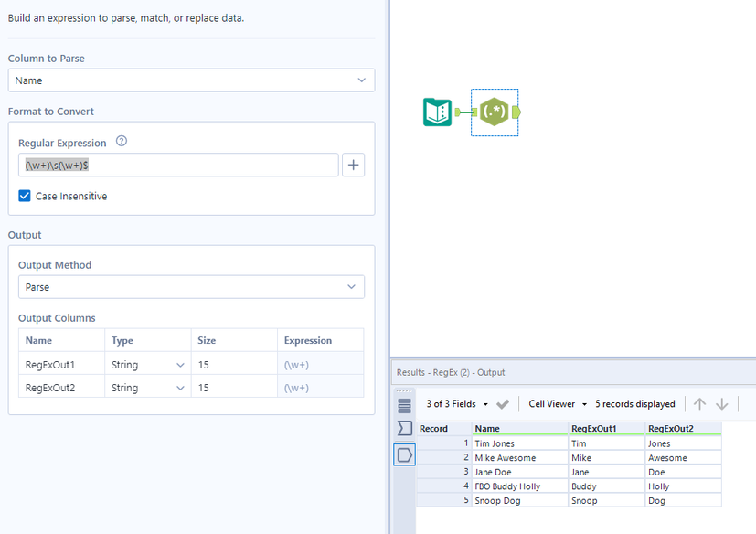Select the cell 'FBO Buddy Holly'
This screenshot has height=534, width=756.
[x=520, y=486]
